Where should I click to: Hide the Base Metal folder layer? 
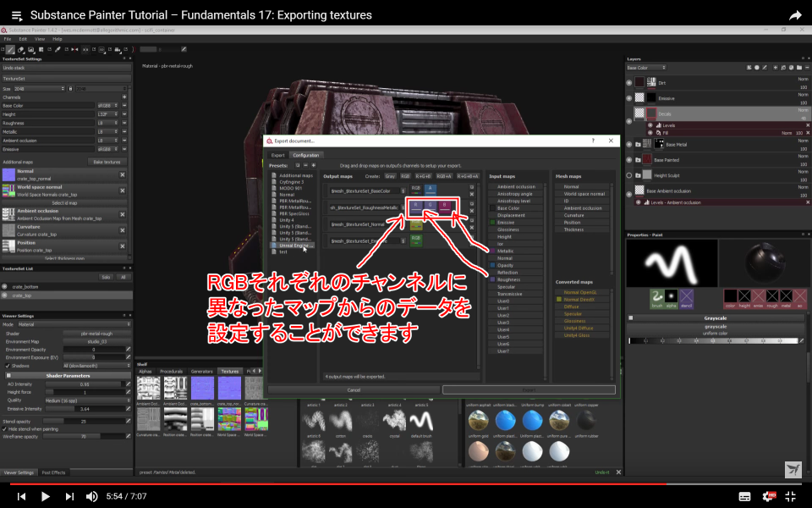click(629, 145)
